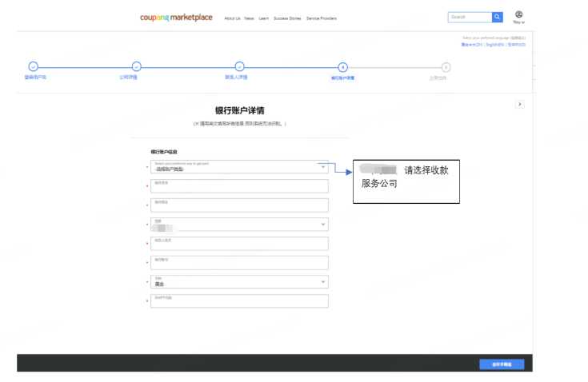Open the country dropdown in the bank form
588x382 pixels.
[239, 225]
